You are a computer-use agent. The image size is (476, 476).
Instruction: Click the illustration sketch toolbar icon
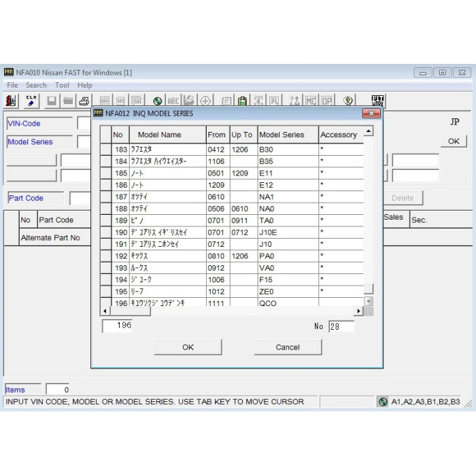189,101
